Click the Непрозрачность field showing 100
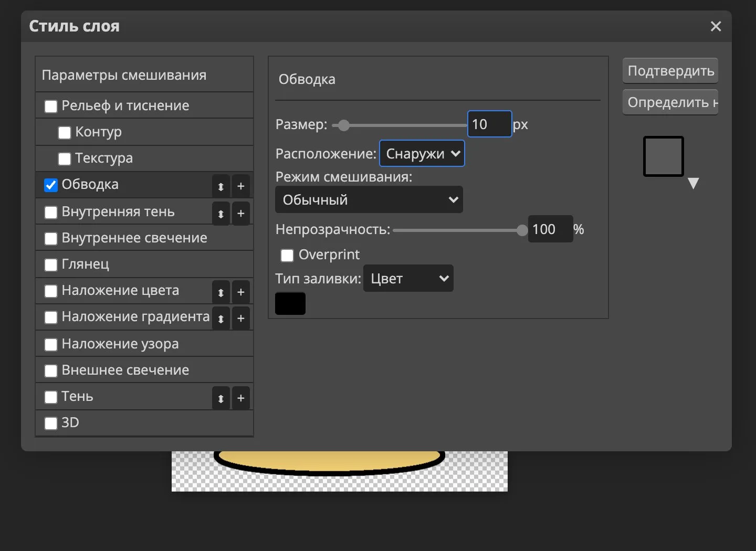This screenshot has width=756, height=551. (x=550, y=229)
